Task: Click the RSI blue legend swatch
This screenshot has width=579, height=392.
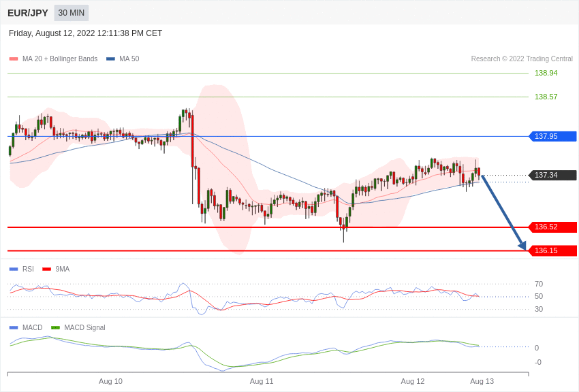Action: [14, 269]
